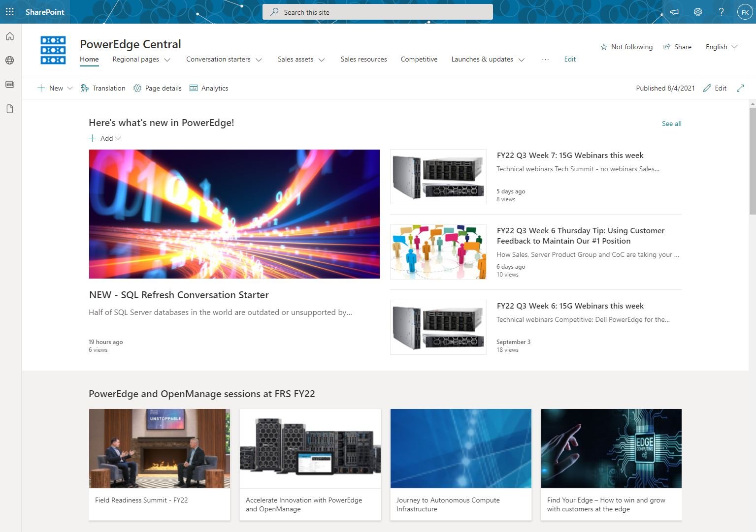Go to the SharePoint home icon in sidebar
This screenshot has width=756, height=532.
[10, 36]
